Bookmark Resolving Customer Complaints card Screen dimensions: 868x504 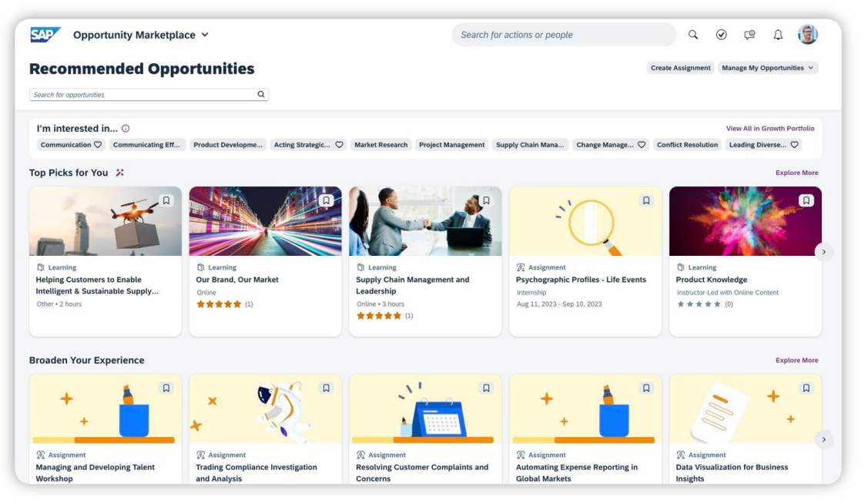(486, 388)
